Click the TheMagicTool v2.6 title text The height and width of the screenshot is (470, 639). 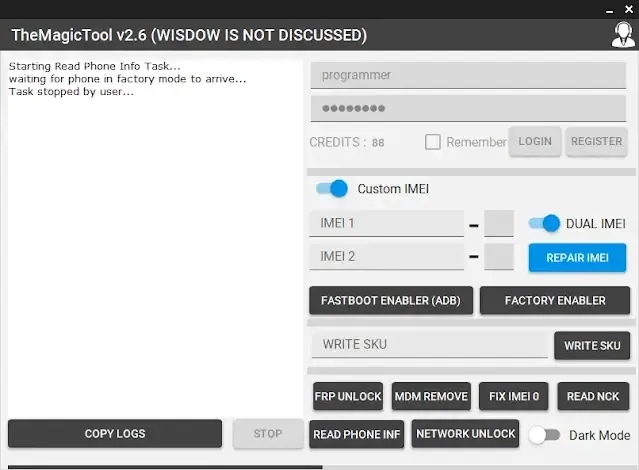(x=189, y=35)
